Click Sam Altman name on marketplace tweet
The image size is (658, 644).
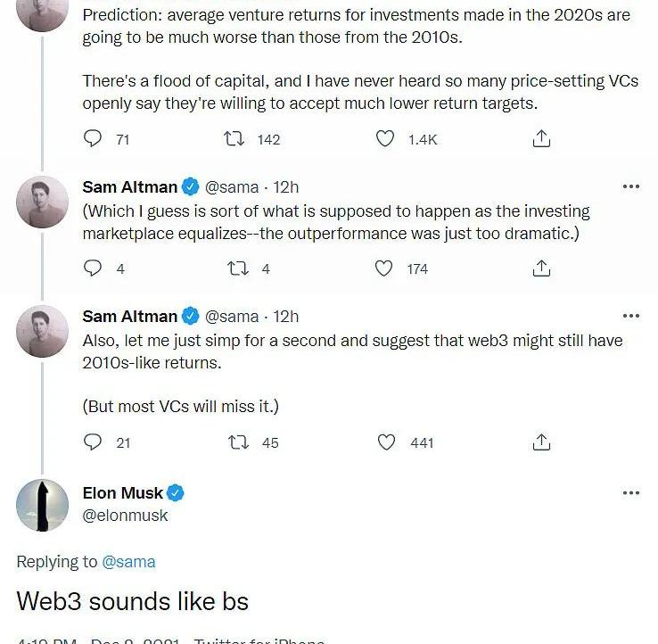click(x=129, y=187)
